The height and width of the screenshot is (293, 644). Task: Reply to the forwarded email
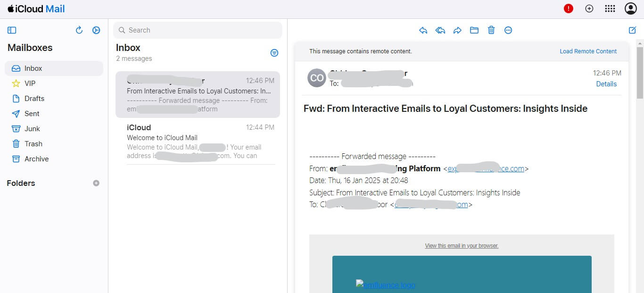tap(423, 30)
